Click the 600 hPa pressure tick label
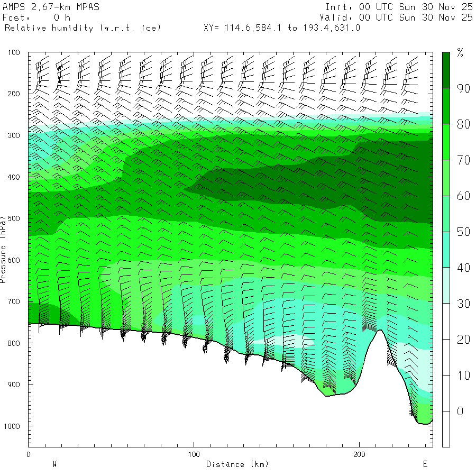The width and height of the screenshot is (476, 476). (x=14, y=260)
